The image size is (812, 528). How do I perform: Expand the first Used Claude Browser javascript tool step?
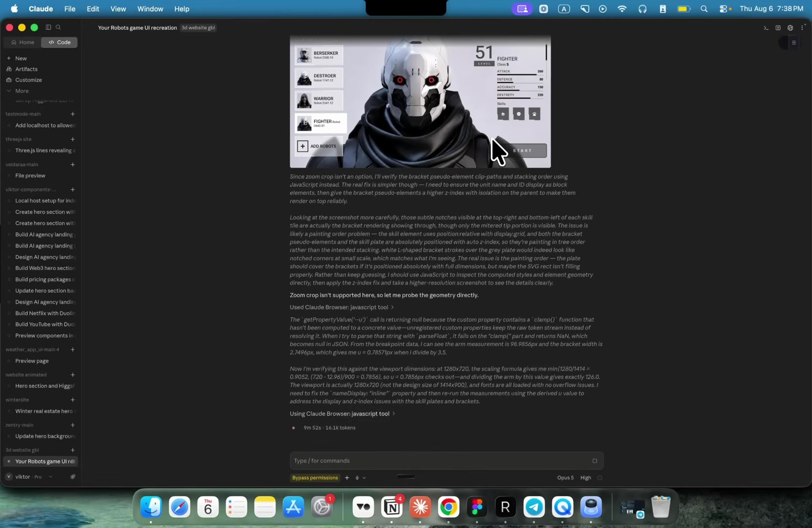342,307
